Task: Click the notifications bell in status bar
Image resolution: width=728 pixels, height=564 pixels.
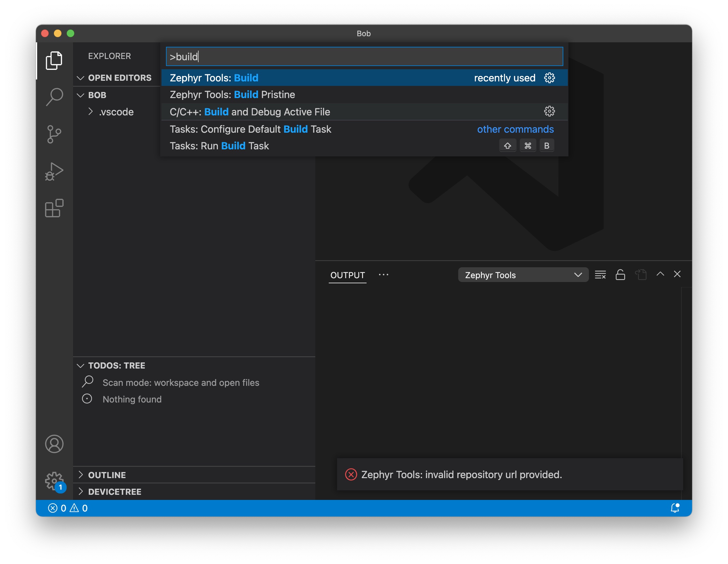Action: click(675, 508)
